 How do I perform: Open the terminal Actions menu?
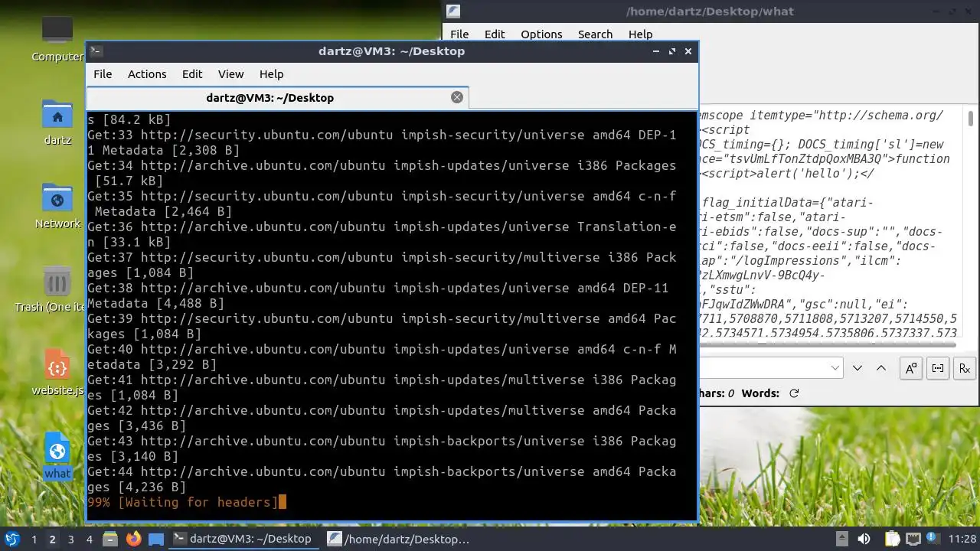(147, 74)
